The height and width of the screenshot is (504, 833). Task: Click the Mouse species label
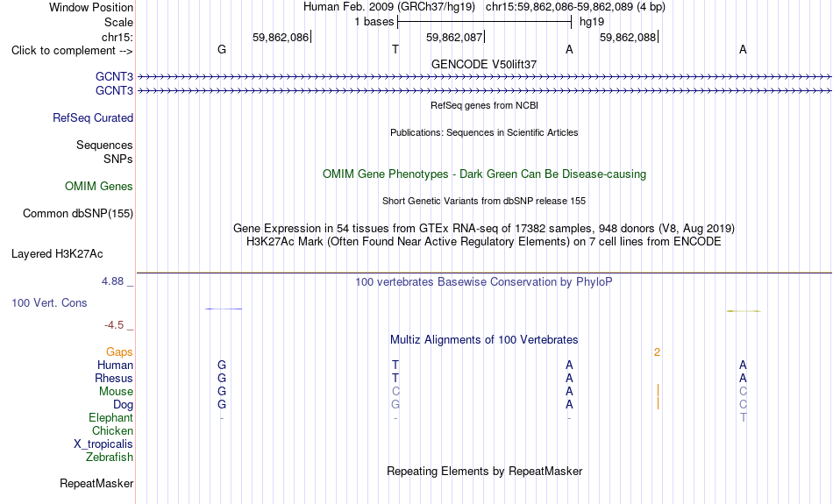point(116,392)
